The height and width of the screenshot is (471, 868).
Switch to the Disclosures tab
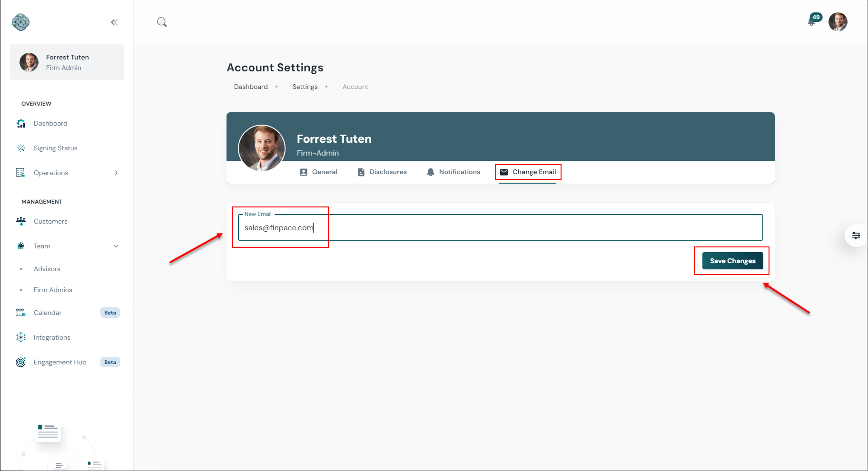point(382,172)
